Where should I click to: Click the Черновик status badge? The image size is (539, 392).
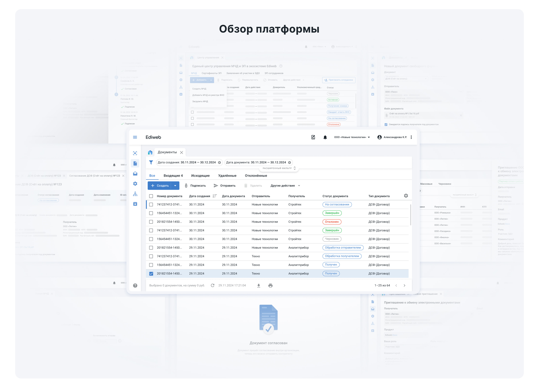click(x=332, y=239)
